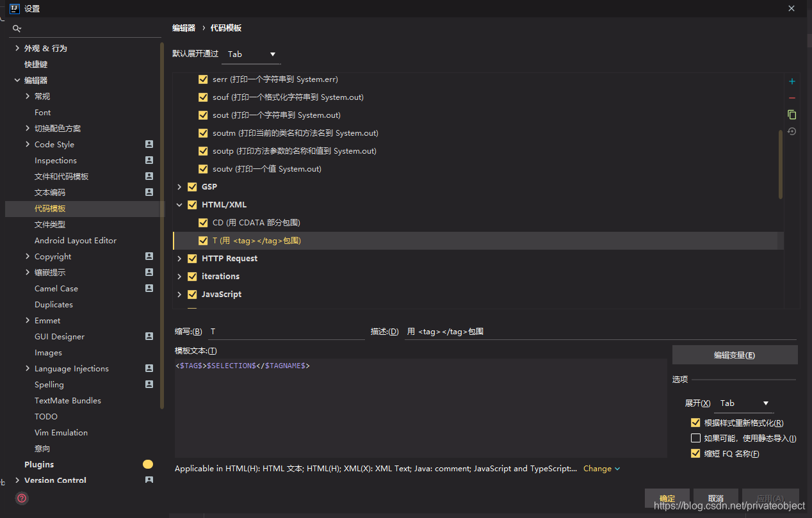Click the duplicate template copy icon
812x518 pixels.
[792, 115]
